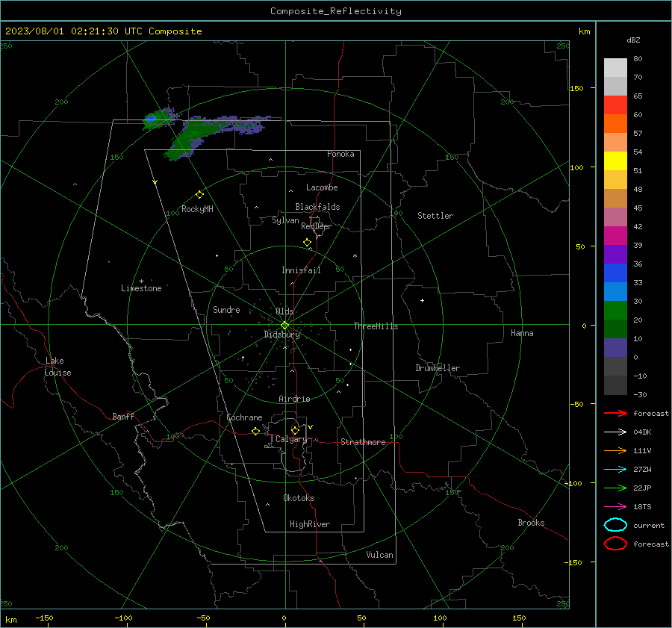Click the yellow diamond marker near Cochrane
The width and height of the screenshot is (672, 628).
(255, 431)
